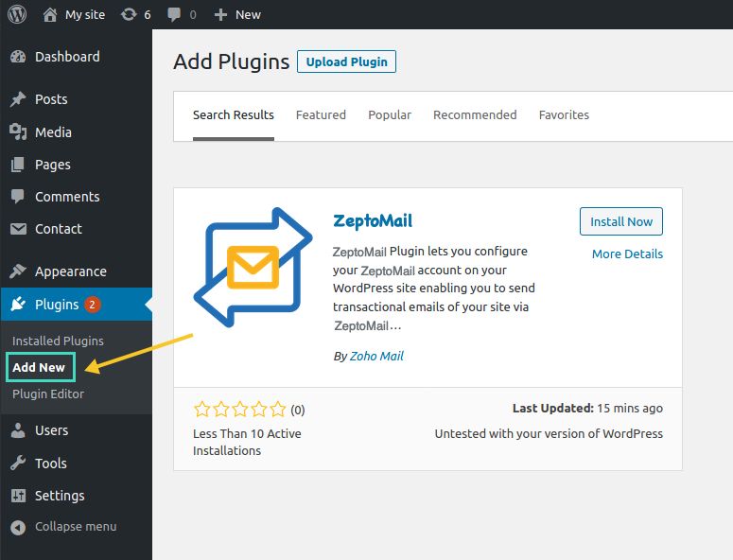The height and width of the screenshot is (560, 733).
Task: Open the comments bubble icon in admin bar
Action: tap(174, 14)
